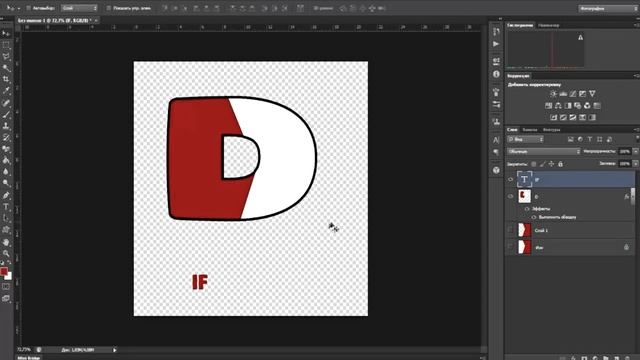
Task: Select the Eraser tool
Action: (x=6, y=149)
